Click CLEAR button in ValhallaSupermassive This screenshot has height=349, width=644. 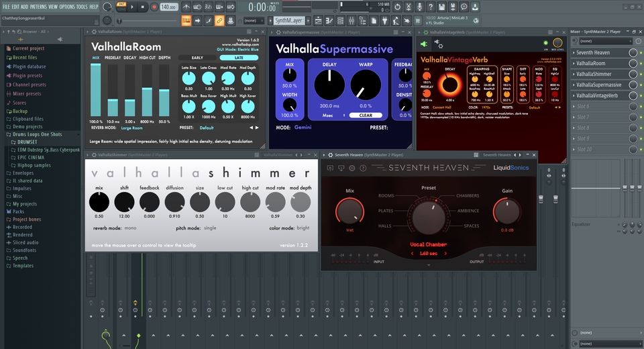coord(366,115)
